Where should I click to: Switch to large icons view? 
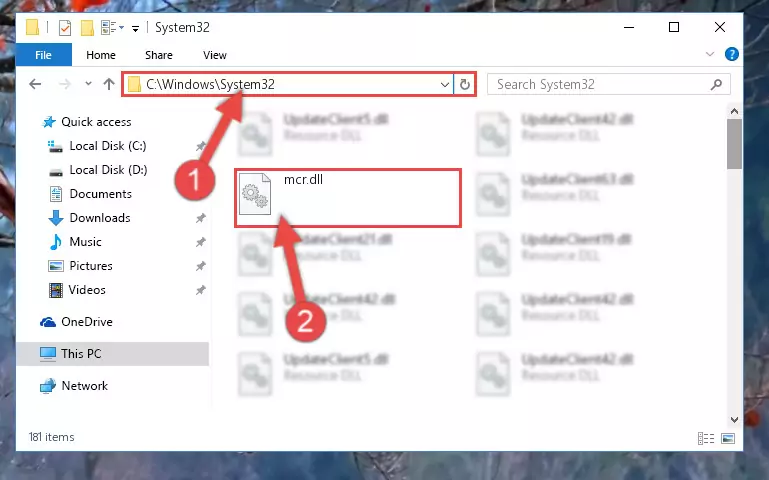coord(728,438)
